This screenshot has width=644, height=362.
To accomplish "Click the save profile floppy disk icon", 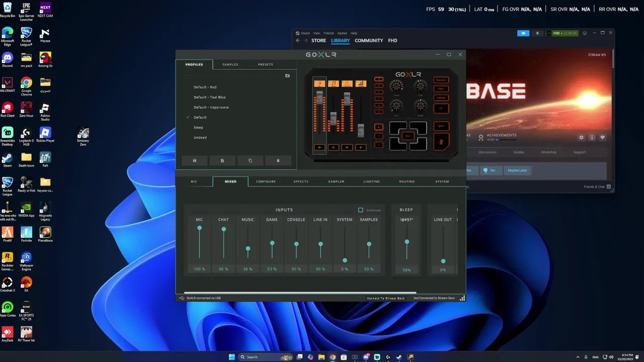I will [x=195, y=160].
